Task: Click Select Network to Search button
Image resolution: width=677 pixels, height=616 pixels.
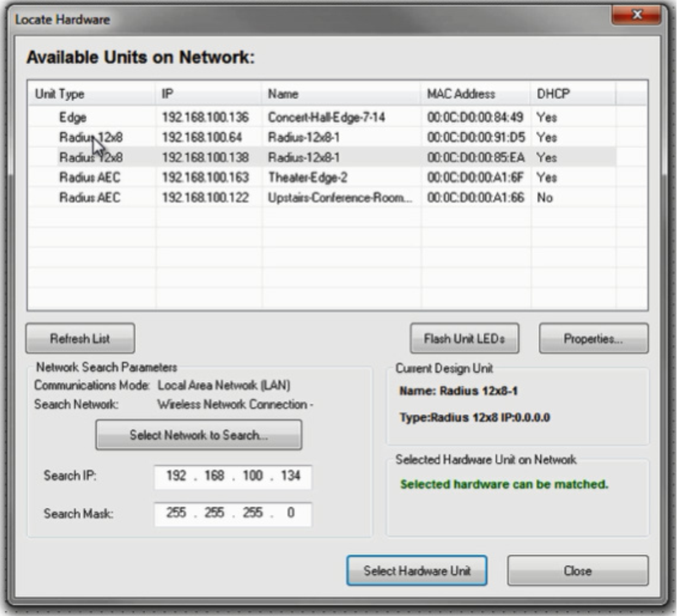Action: click(x=199, y=435)
